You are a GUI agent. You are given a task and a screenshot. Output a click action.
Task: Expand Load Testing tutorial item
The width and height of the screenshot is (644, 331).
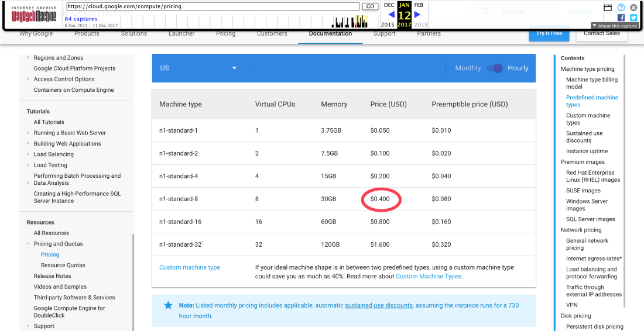tap(28, 165)
